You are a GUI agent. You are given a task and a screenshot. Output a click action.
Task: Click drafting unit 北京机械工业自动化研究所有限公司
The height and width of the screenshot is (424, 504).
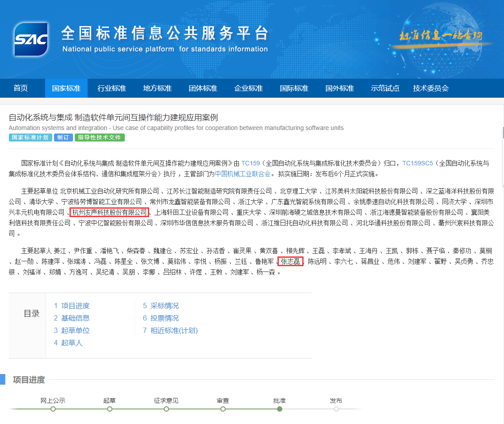(x=110, y=191)
